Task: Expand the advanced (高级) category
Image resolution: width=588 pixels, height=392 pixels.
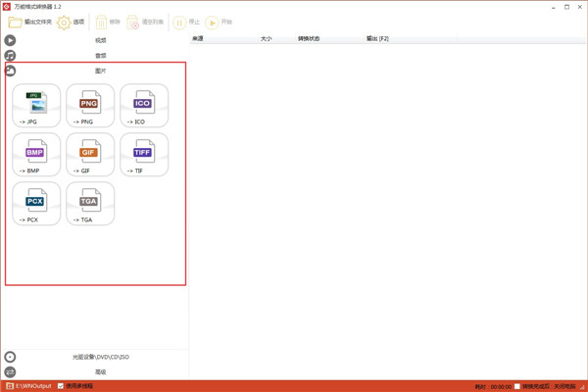Action: point(96,371)
